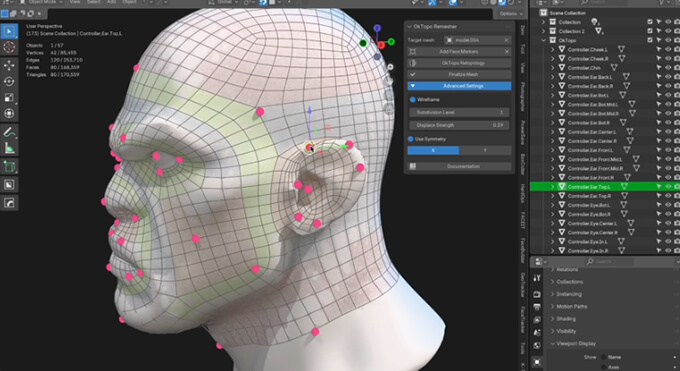This screenshot has height=371, width=680.
Task: Collapse the OkTopo Remesher panel
Action: point(409,26)
